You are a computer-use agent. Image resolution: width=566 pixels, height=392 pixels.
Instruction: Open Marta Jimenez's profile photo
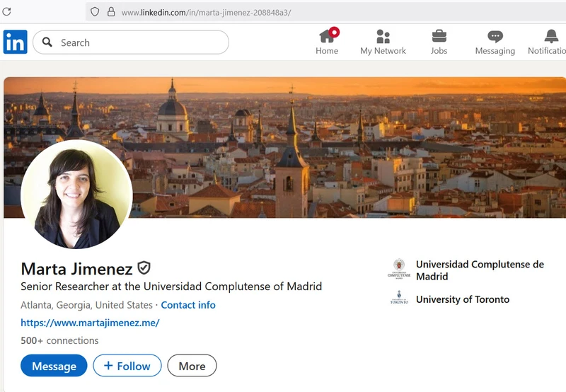coord(76,194)
